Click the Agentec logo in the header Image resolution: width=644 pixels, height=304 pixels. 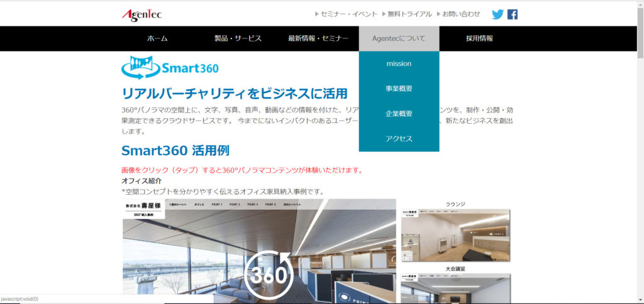pyautogui.click(x=142, y=14)
